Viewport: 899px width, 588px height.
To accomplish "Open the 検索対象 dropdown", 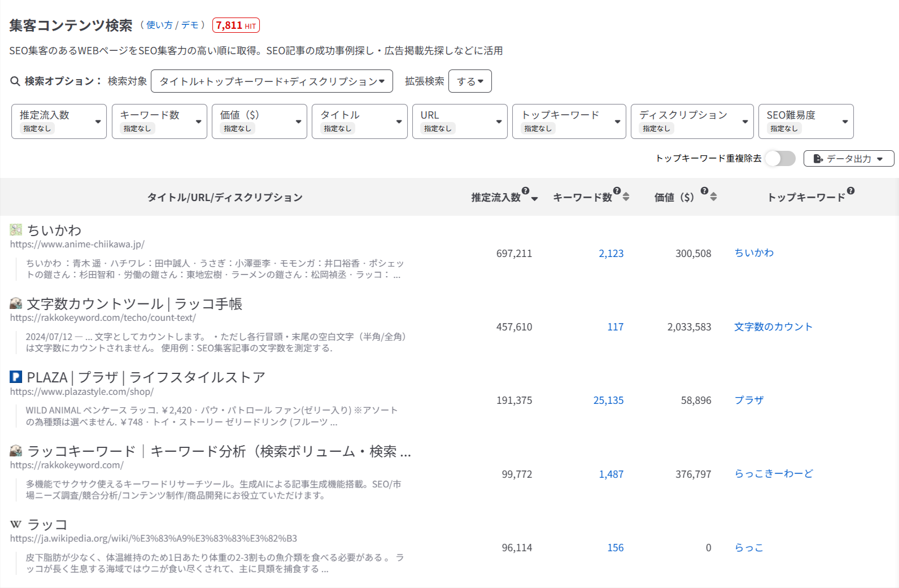I will 272,81.
